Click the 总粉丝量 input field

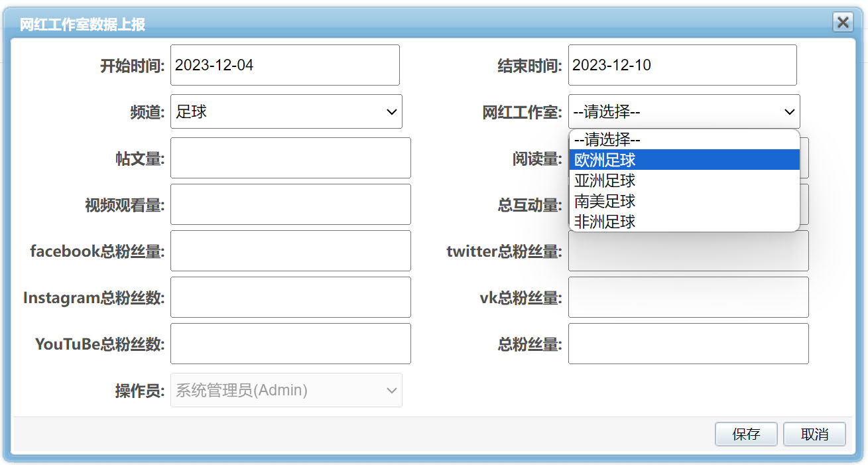[x=688, y=344]
